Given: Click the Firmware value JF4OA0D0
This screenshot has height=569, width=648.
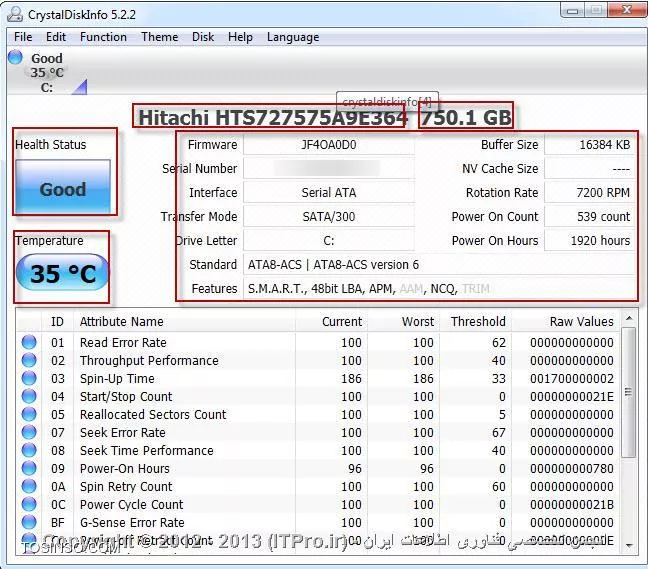Looking at the screenshot, I should [329, 145].
